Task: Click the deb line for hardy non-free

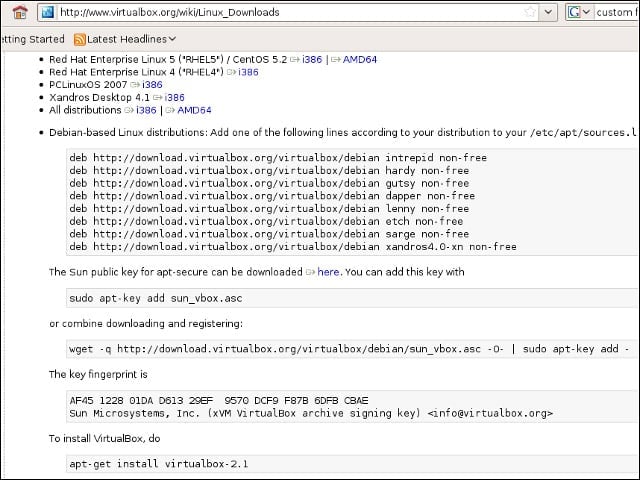Action: point(269,171)
